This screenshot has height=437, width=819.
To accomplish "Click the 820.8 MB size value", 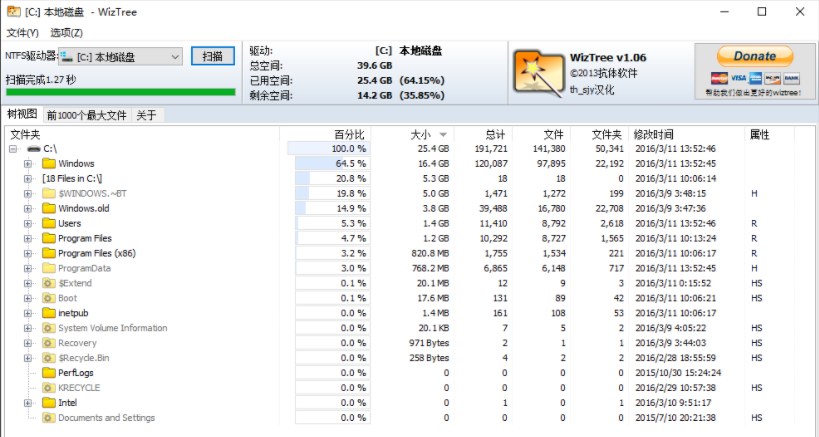I will tap(430, 253).
